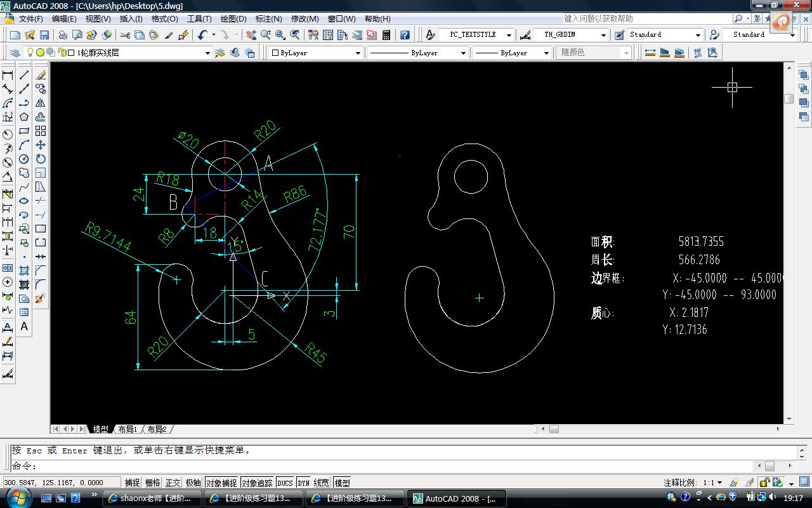This screenshot has height=508, width=812.
Task: Click the Cut scissors icon
Action: (125, 35)
